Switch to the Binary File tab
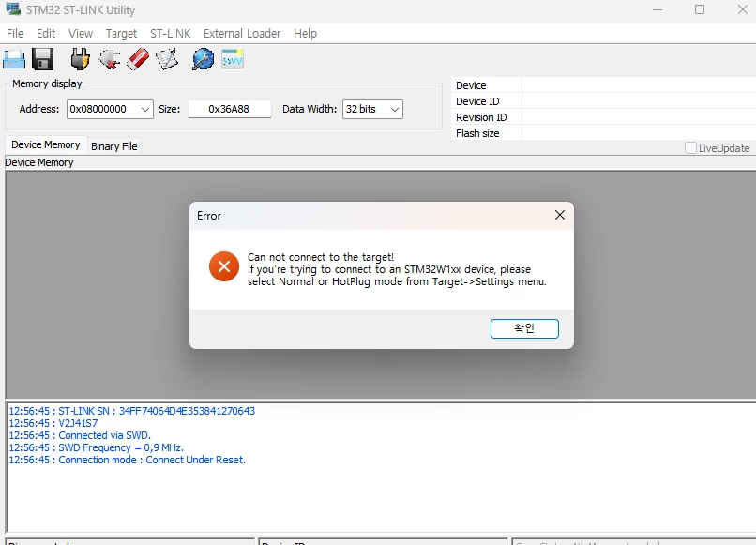 pyautogui.click(x=114, y=146)
